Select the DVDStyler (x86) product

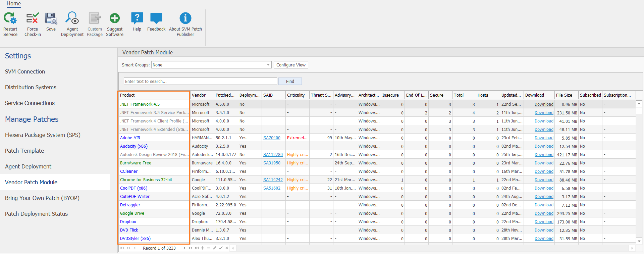coord(135,239)
